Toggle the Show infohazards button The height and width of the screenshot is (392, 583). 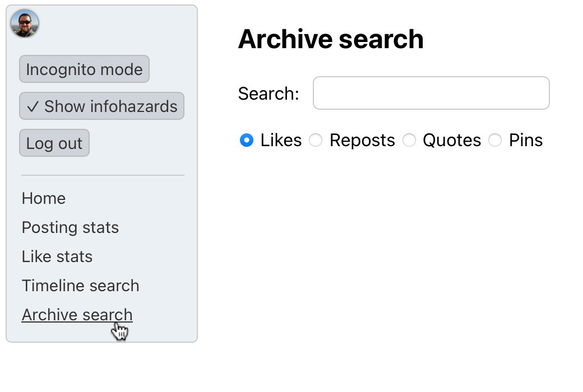click(x=101, y=106)
